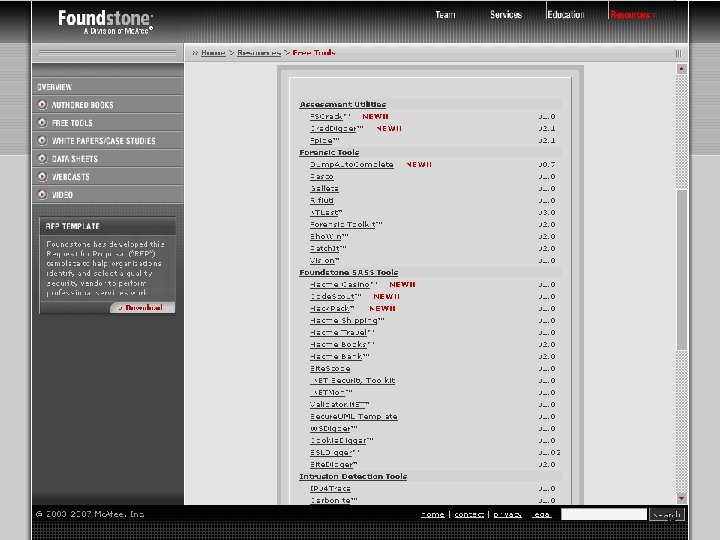Click the bullet icon beside White Papers/Case Studies
The height and width of the screenshot is (540, 720).
pyautogui.click(x=42, y=141)
